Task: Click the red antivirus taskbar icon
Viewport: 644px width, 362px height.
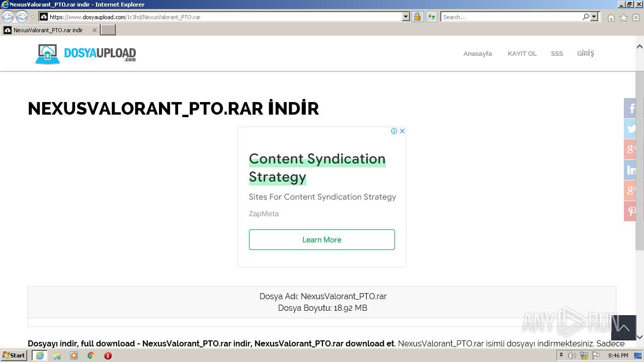Action: pos(108,355)
